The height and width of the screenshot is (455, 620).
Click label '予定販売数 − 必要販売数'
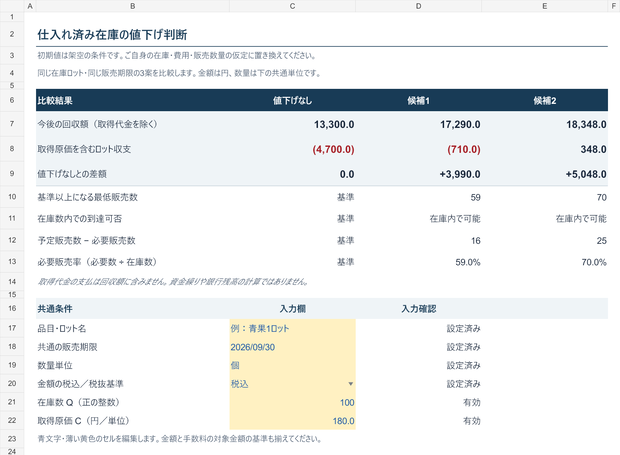pyautogui.click(x=87, y=240)
